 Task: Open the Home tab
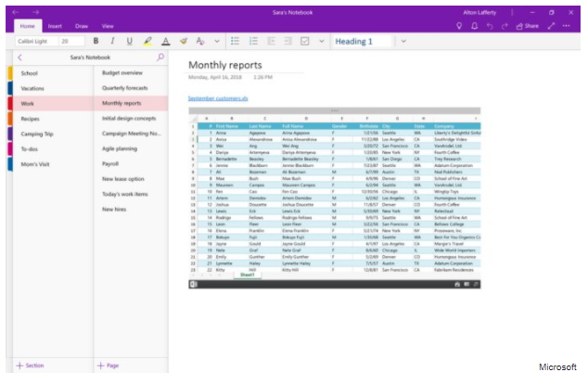coord(28,26)
